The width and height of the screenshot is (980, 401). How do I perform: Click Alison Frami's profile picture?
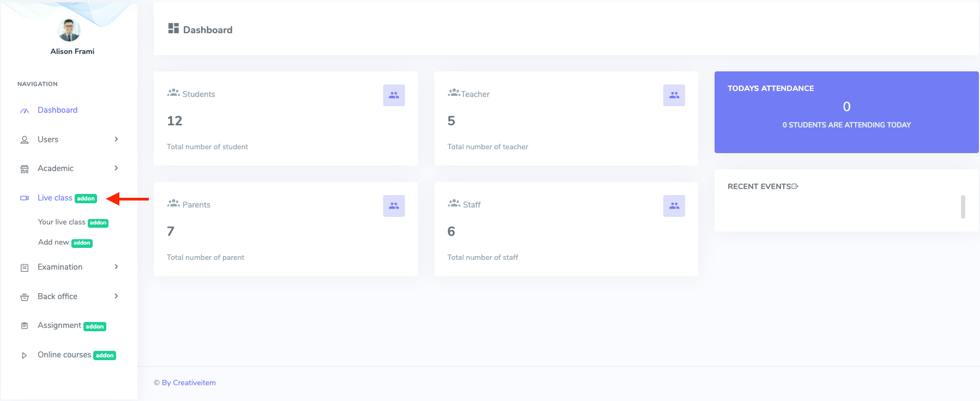point(69,30)
